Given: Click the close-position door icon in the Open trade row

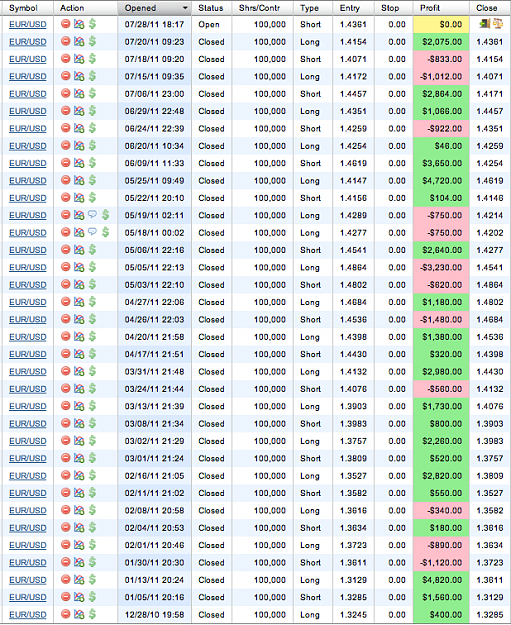Looking at the screenshot, I should point(484,24).
